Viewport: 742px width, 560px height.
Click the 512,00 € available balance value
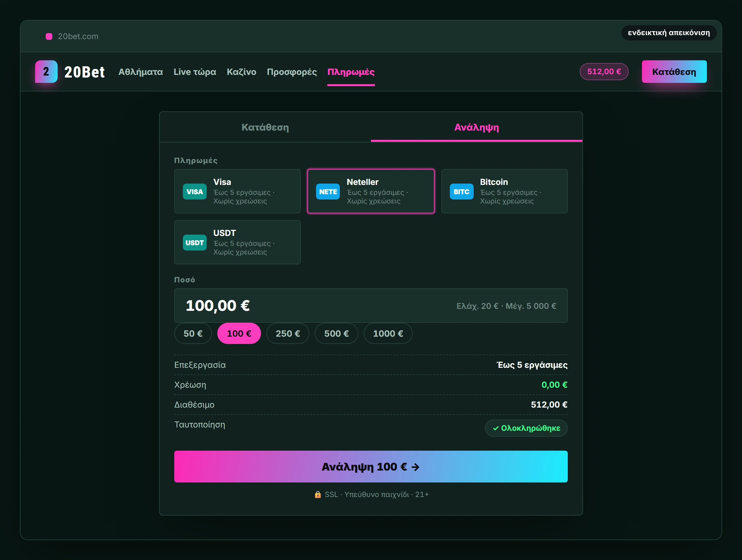(x=549, y=404)
